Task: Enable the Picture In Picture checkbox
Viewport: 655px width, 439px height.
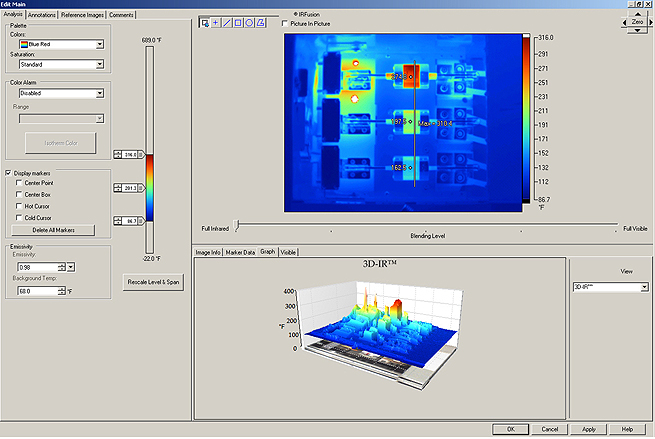Action: point(285,24)
